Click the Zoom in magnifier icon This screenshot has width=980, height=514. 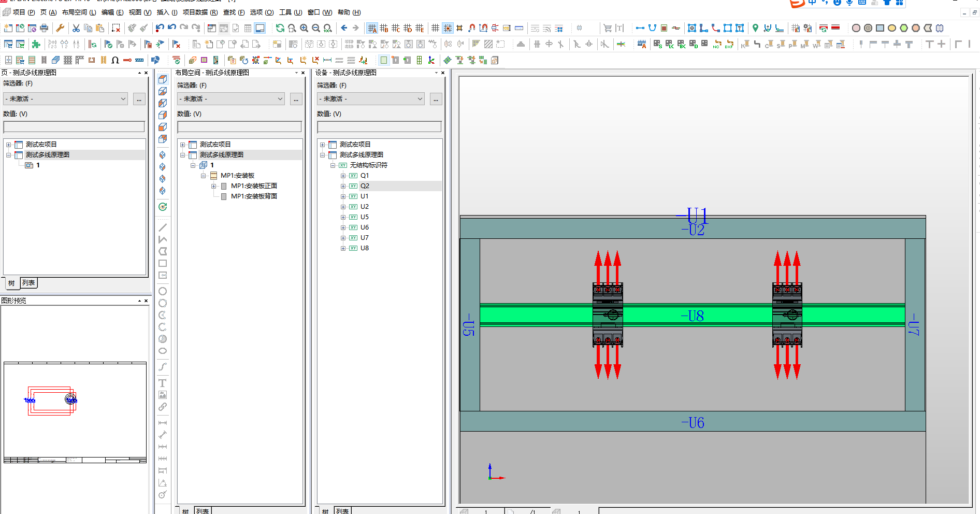click(x=304, y=28)
